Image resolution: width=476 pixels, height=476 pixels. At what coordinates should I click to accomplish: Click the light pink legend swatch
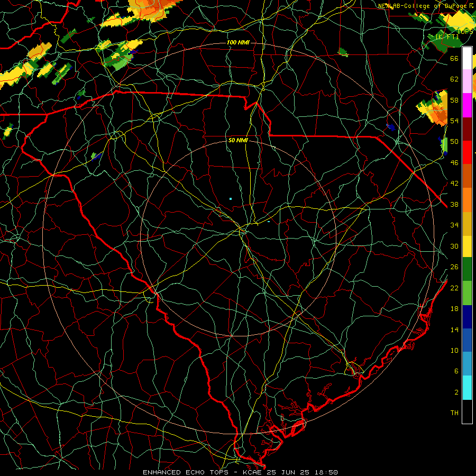(467, 81)
